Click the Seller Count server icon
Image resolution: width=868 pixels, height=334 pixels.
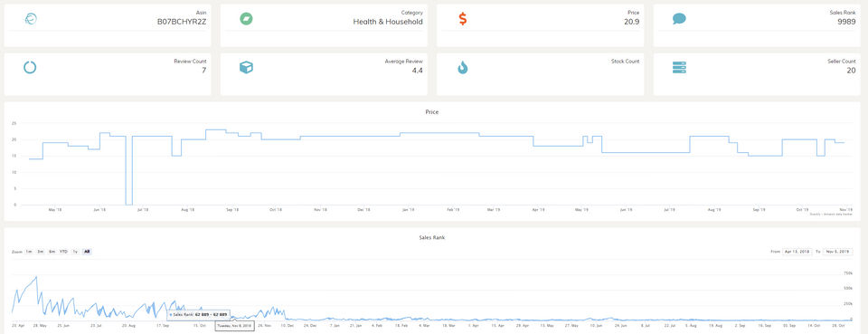(x=679, y=68)
